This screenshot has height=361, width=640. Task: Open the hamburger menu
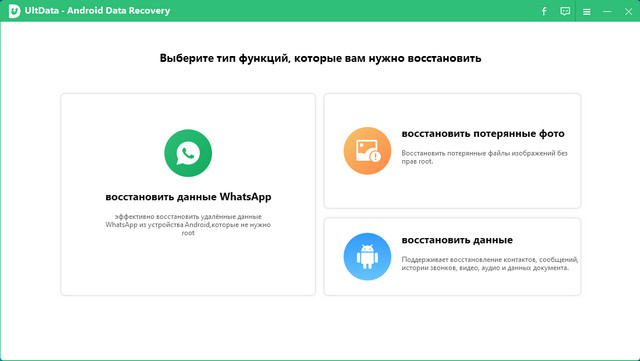(x=587, y=12)
